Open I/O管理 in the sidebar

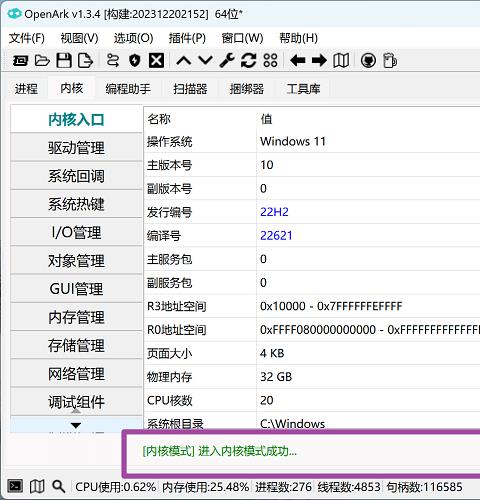point(76,232)
